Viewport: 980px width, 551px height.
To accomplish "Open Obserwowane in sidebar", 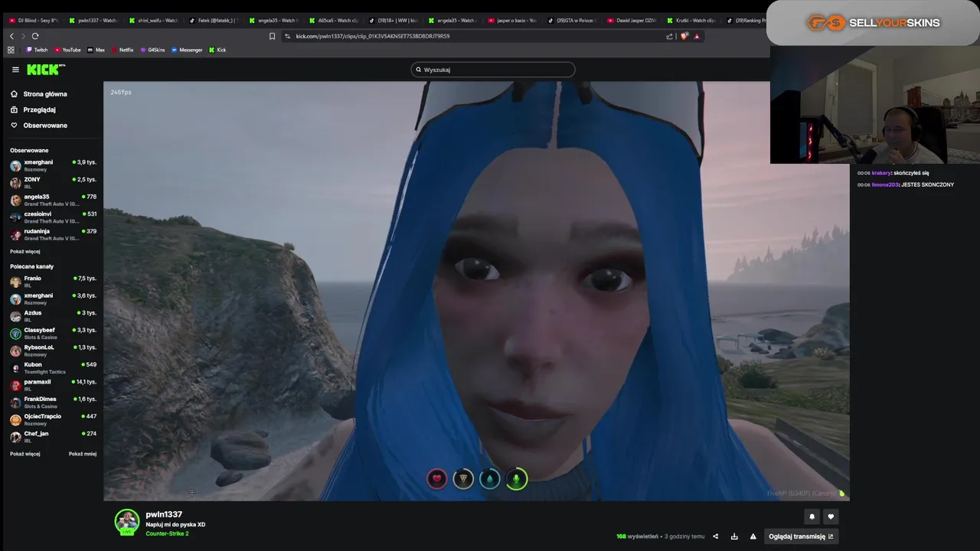I will coord(39,126).
